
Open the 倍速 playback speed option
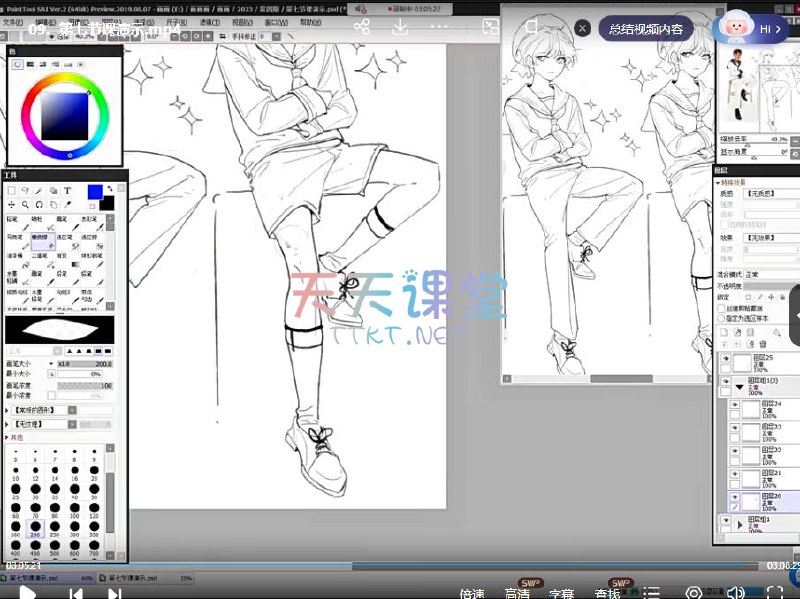click(x=472, y=593)
